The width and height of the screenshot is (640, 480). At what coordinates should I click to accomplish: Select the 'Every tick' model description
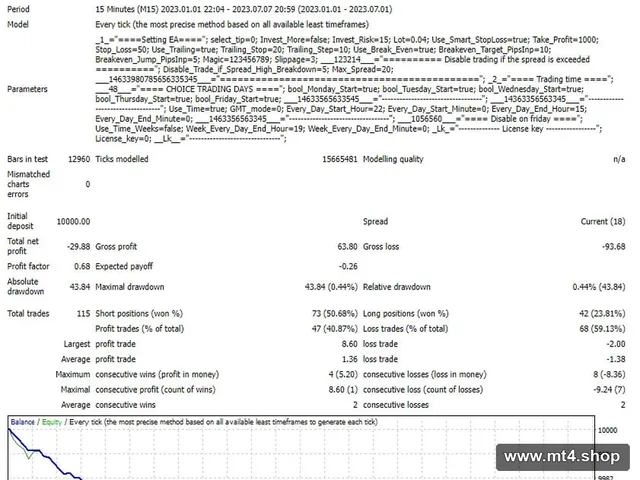pyautogui.click(x=232, y=24)
